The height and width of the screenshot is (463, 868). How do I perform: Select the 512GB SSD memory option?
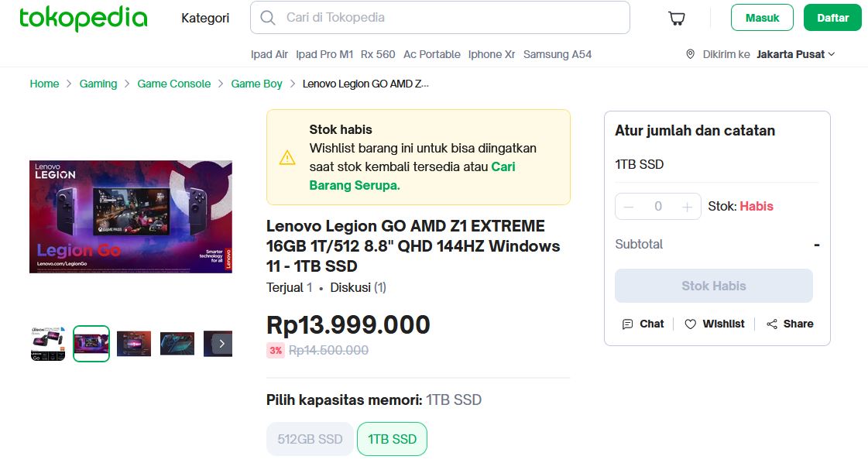pos(310,439)
